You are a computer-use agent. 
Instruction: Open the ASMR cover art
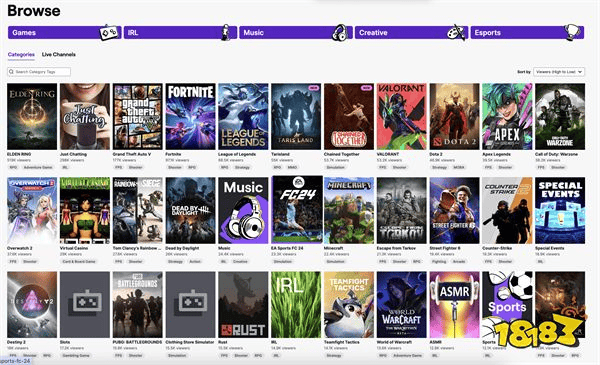pos(455,305)
